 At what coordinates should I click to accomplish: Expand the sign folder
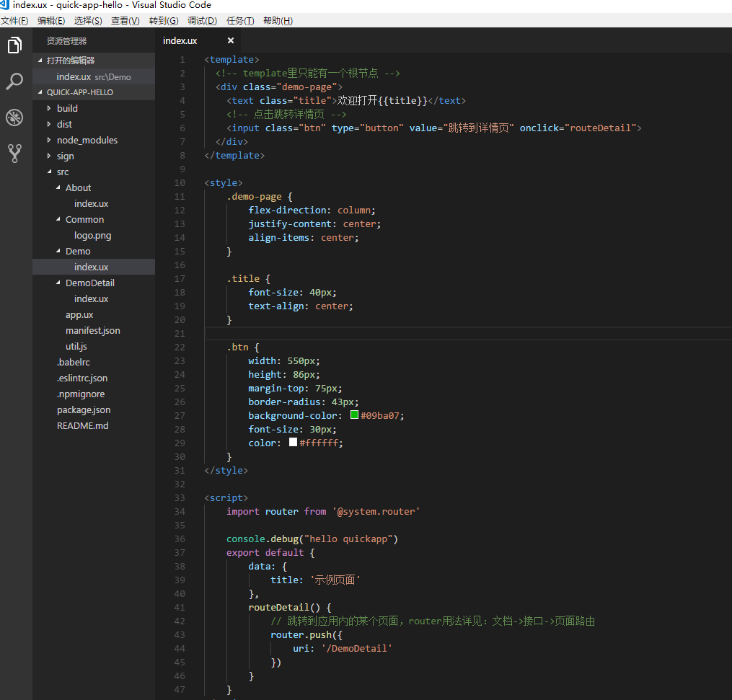93,156
